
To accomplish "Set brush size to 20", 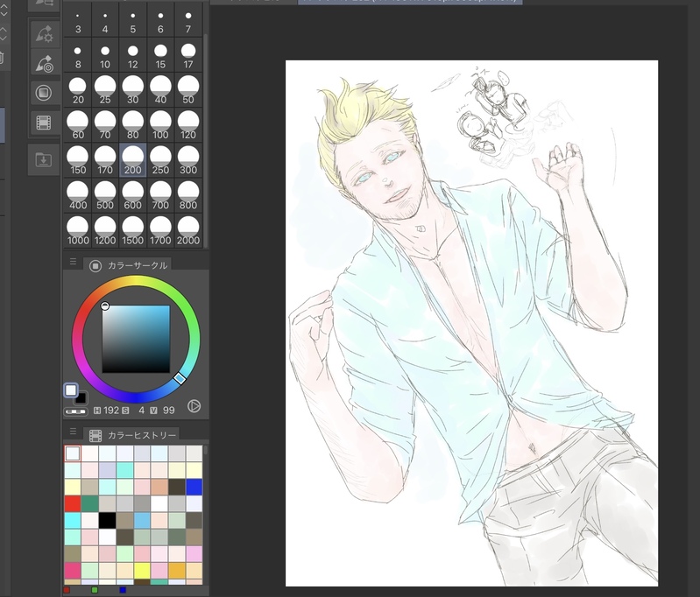I will [78, 89].
